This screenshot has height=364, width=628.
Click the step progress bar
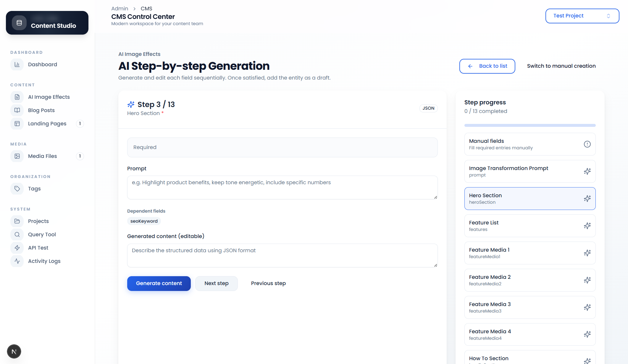[x=530, y=125]
